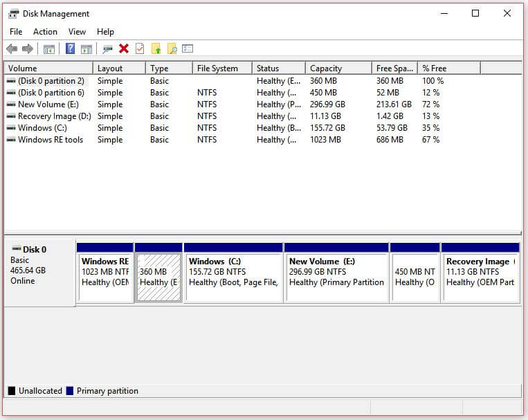
Task: Open the File menu
Action: [16, 32]
